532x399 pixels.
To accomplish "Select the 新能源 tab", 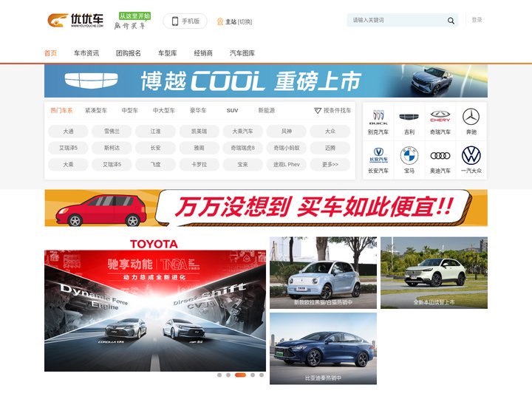I will 266,111.
